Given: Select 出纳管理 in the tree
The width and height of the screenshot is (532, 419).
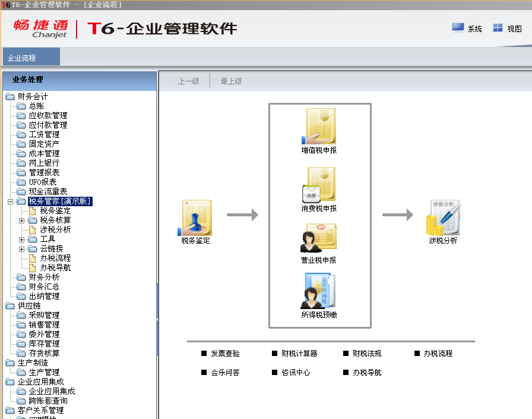Looking at the screenshot, I should (x=44, y=297).
